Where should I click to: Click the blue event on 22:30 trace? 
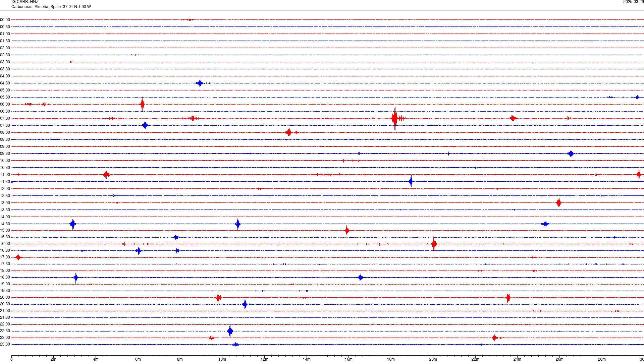(x=230, y=331)
